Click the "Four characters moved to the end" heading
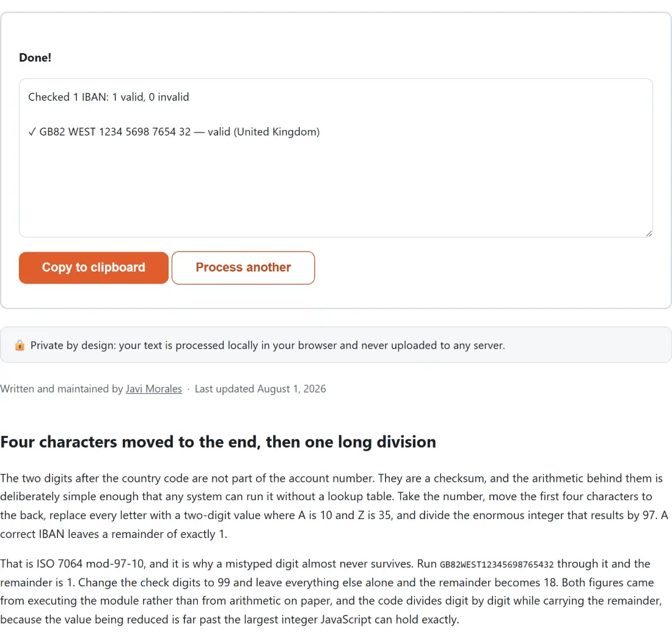This screenshot has width=672, height=640. pos(218,442)
